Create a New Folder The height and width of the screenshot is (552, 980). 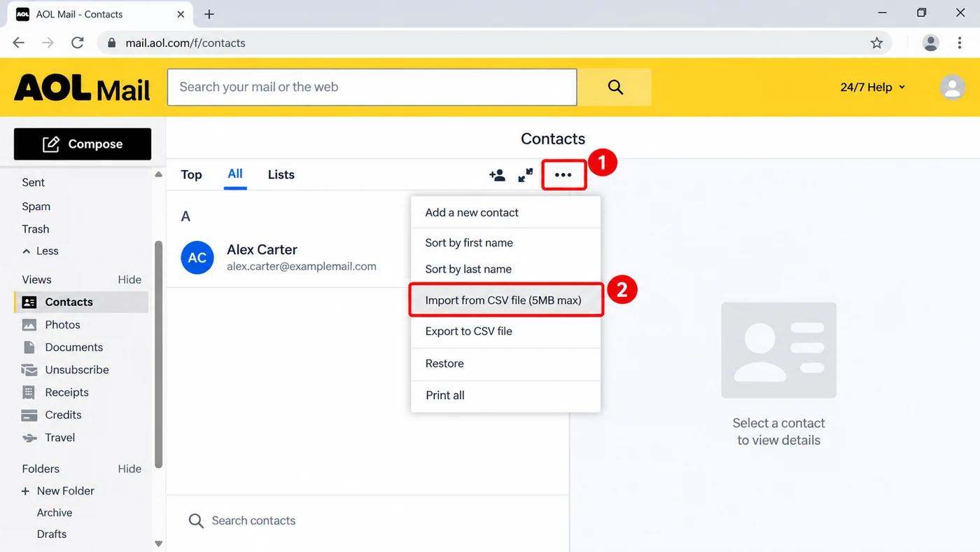coord(66,491)
